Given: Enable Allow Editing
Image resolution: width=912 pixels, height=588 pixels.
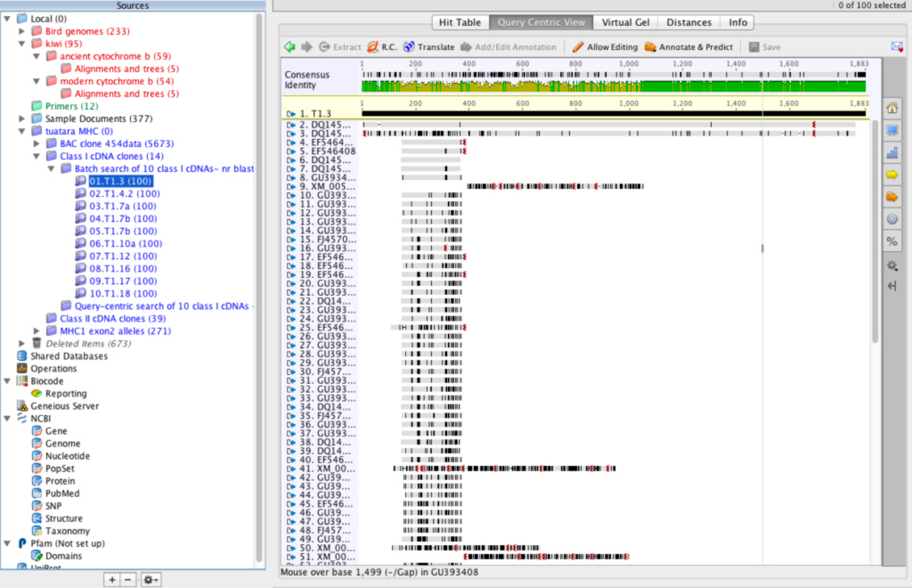Looking at the screenshot, I should 605,47.
